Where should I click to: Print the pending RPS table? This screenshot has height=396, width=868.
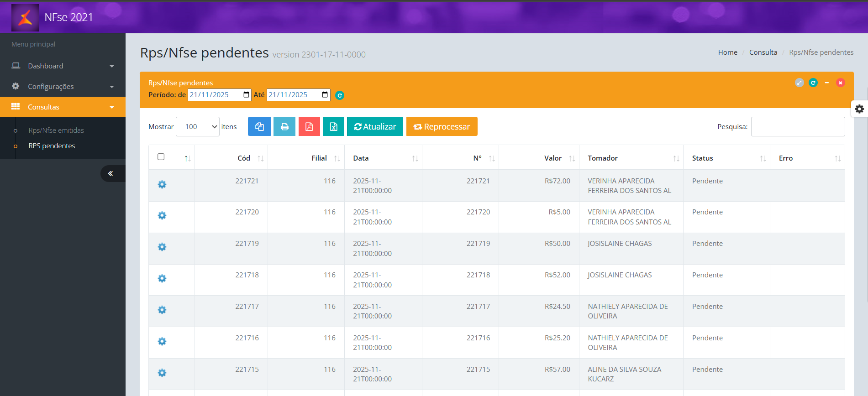pos(284,126)
